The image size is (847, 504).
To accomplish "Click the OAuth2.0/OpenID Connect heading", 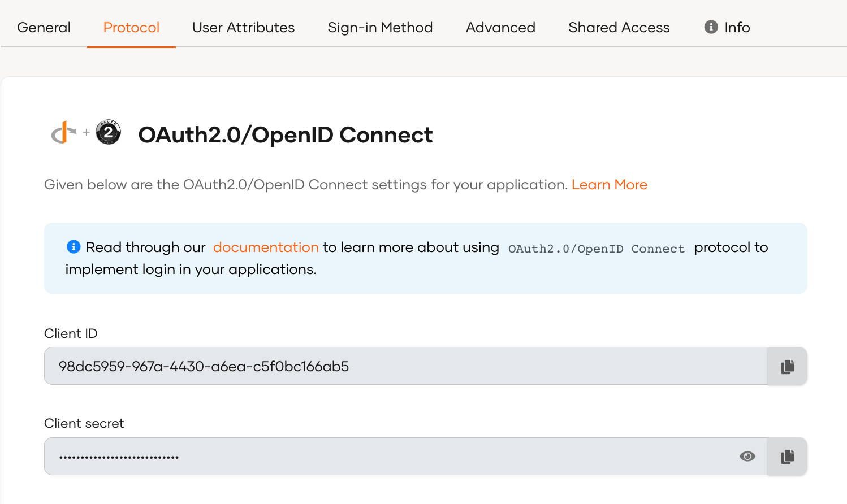I will [286, 135].
